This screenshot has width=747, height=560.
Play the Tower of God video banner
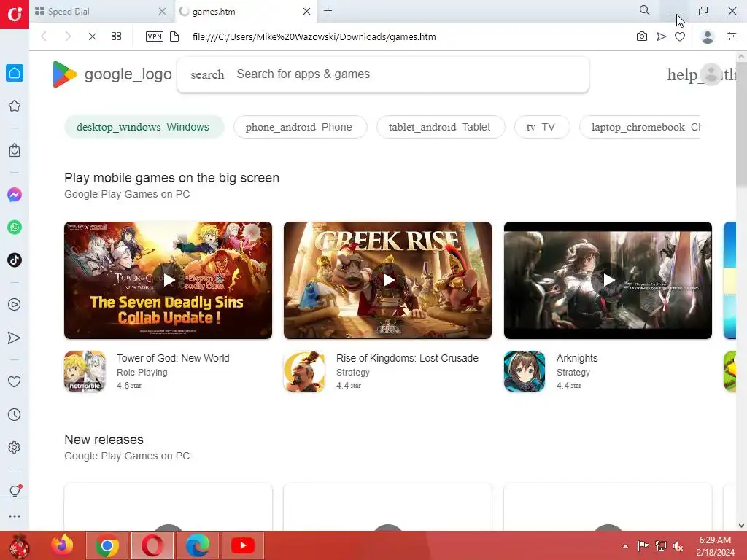point(169,280)
